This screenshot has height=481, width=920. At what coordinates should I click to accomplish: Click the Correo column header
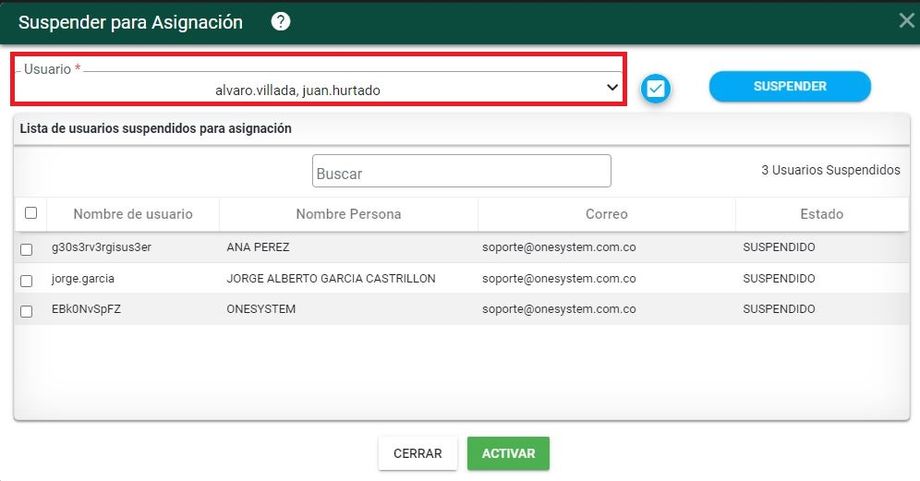tap(606, 214)
